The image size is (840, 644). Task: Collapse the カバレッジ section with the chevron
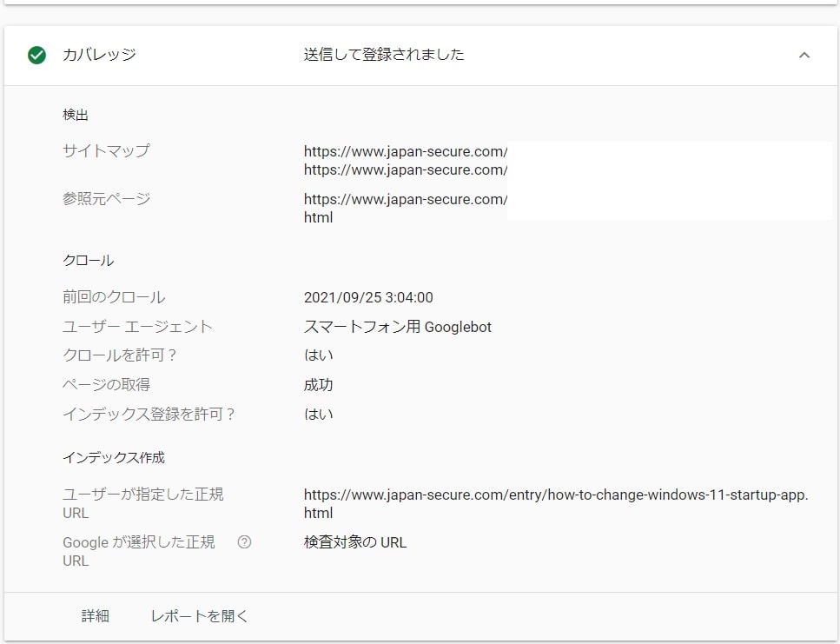pos(804,55)
